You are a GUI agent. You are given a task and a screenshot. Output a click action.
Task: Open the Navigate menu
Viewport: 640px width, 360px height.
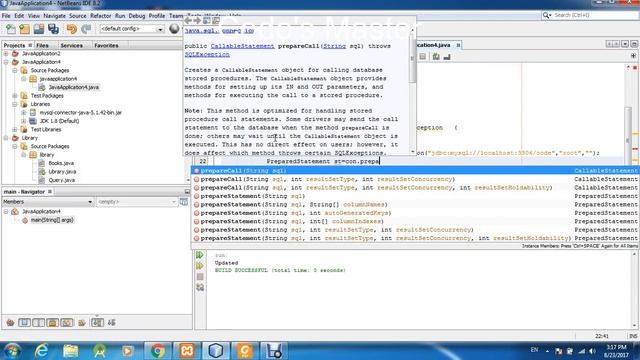54,16
